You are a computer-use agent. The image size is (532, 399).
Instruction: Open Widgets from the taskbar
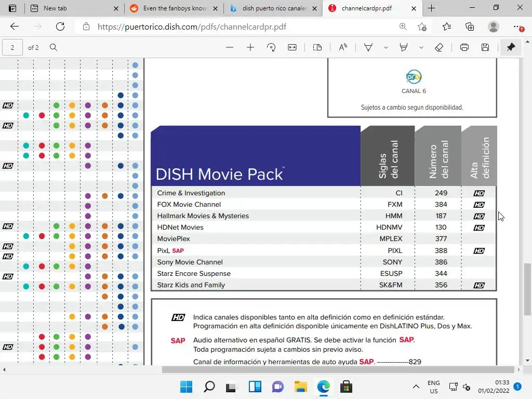click(x=255, y=387)
